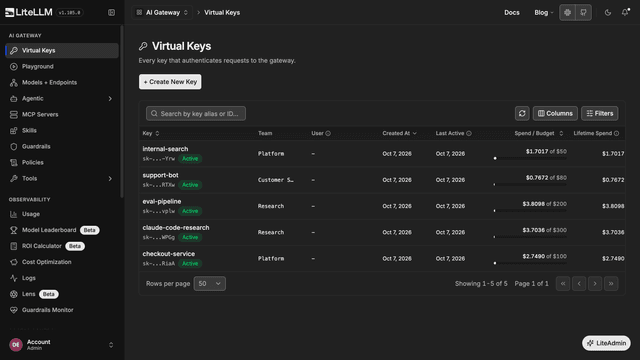Viewport: 640px width, 360px height.
Task: Click the Lens icon
Action: (13, 294)
